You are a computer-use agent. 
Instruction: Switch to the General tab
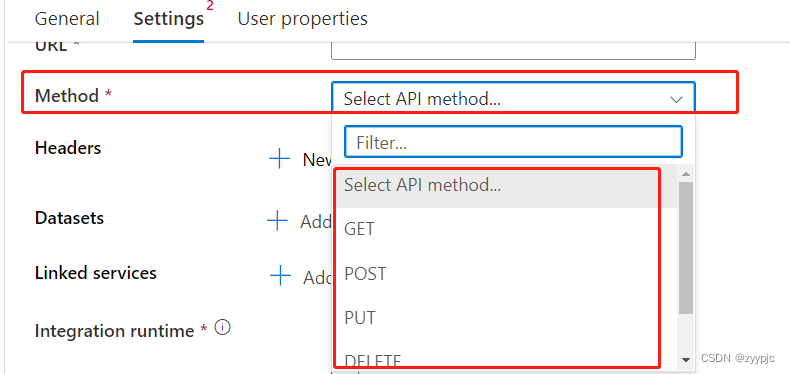pyautogui.click(x=67, y=19)
